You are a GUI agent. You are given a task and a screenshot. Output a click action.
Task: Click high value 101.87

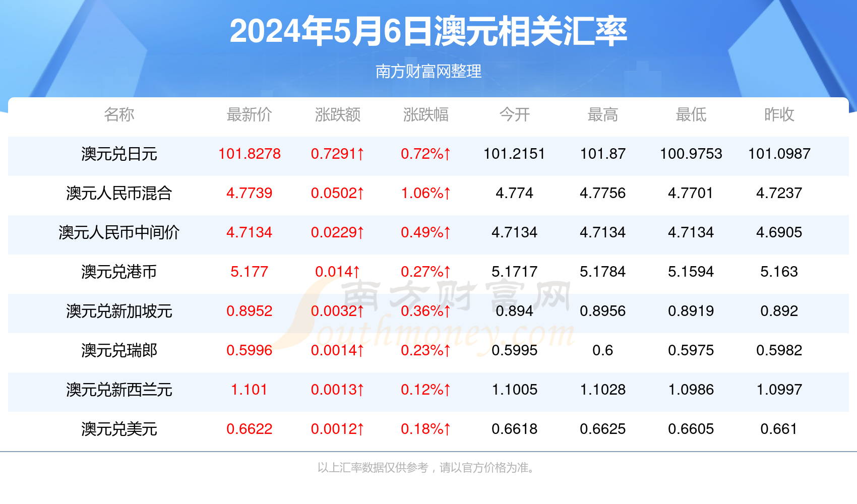pyautogui.click(x=602, y=154)
